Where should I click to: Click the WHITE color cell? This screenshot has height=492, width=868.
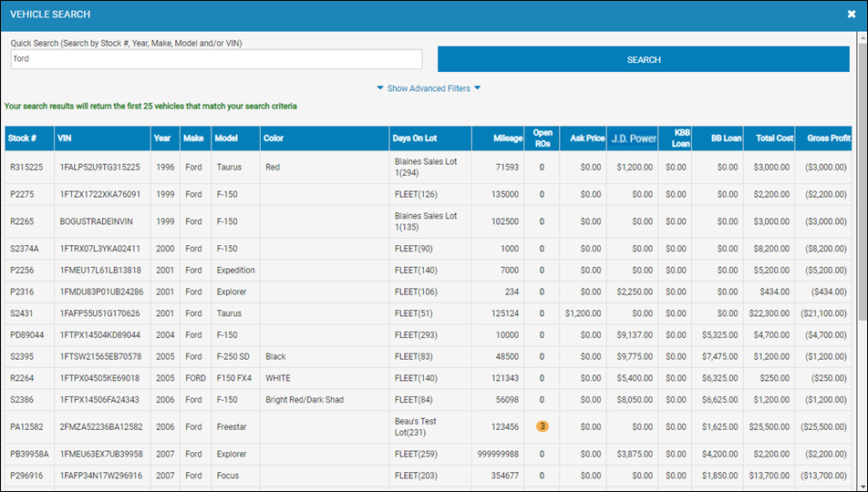click(x=278, y=378)
